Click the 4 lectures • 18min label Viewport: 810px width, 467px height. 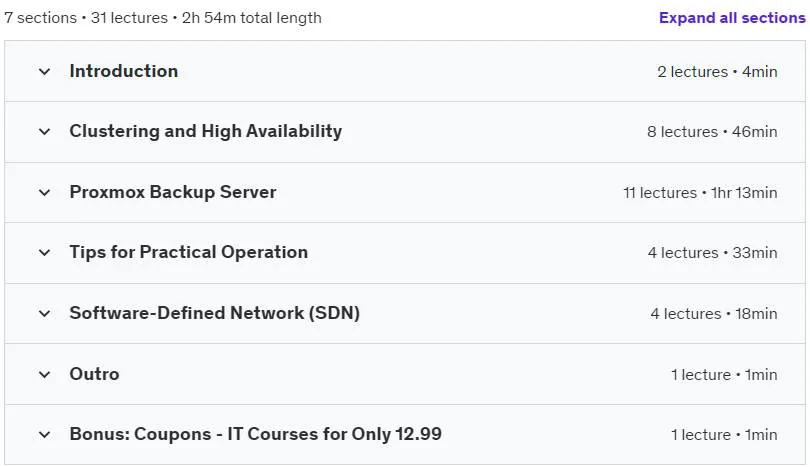[714, 314]
